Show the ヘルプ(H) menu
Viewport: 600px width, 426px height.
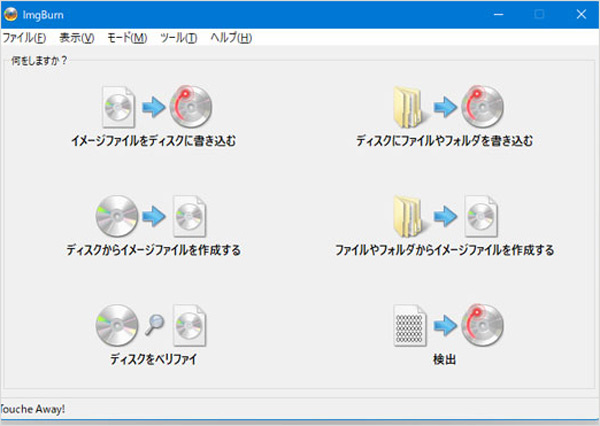point(231,38)
